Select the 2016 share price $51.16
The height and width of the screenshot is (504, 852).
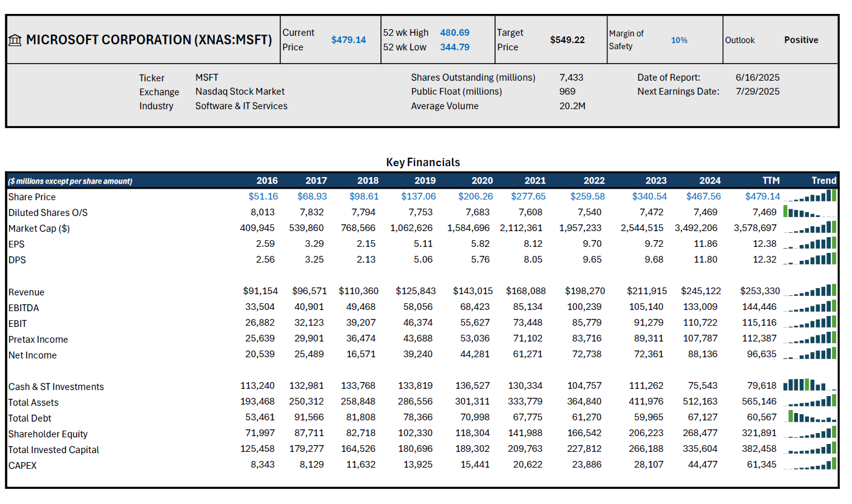(x=263, y=197)
